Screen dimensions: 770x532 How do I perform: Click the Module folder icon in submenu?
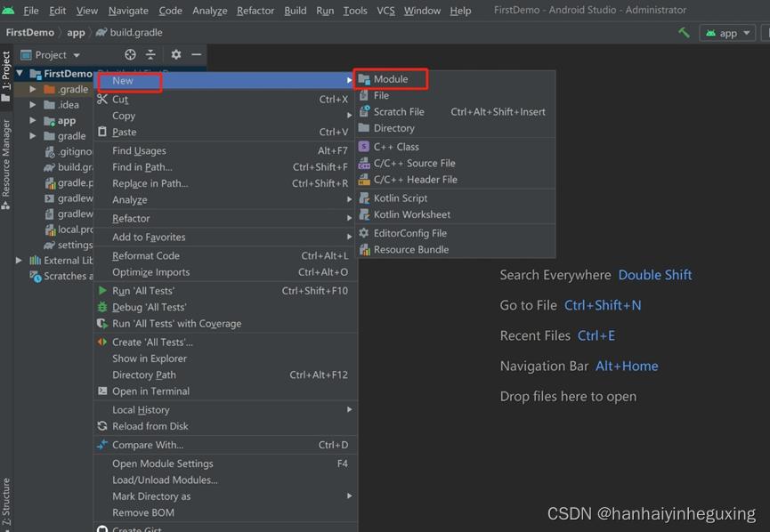click(364, 79)
